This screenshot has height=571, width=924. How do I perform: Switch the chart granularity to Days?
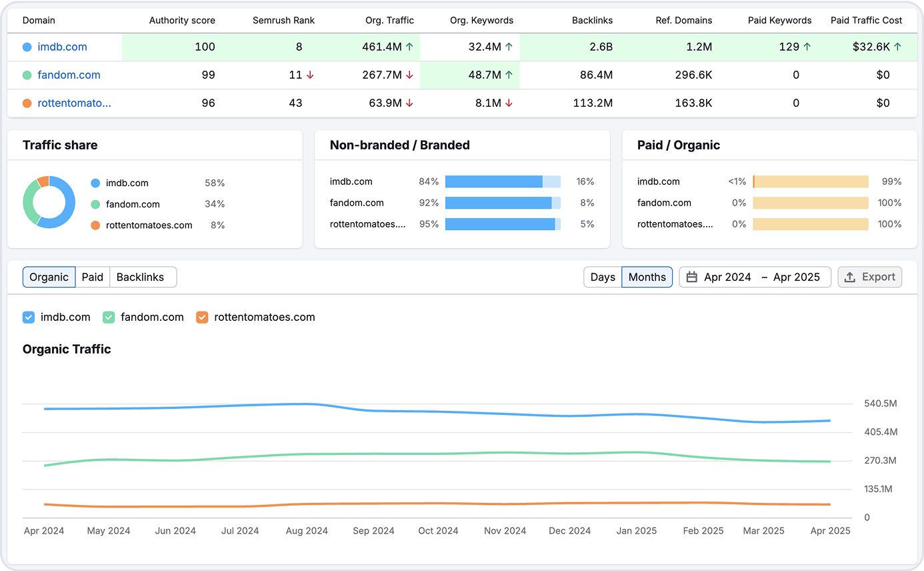[x=602, y=277]
